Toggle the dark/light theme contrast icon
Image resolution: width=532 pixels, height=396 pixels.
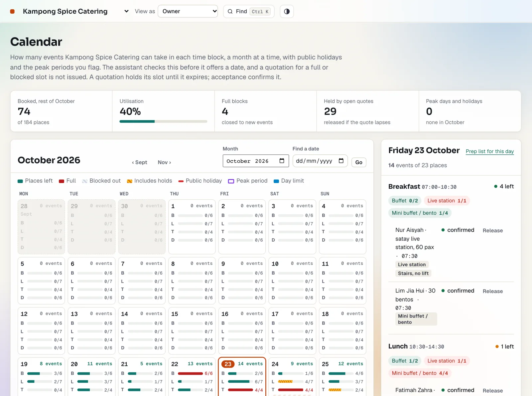287,11
